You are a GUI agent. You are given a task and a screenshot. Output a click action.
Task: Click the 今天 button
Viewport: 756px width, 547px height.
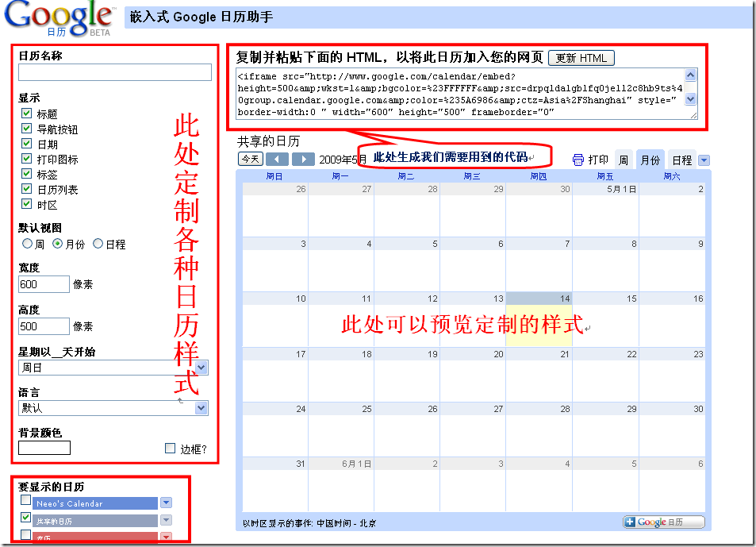pos(250,160)
